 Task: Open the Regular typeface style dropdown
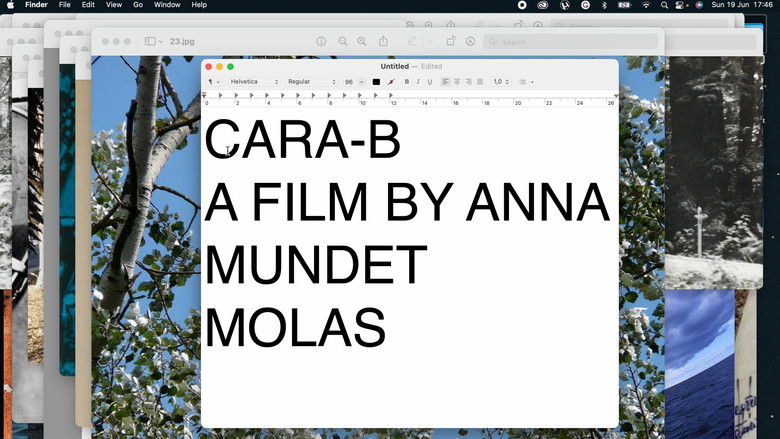coord(311,81)
